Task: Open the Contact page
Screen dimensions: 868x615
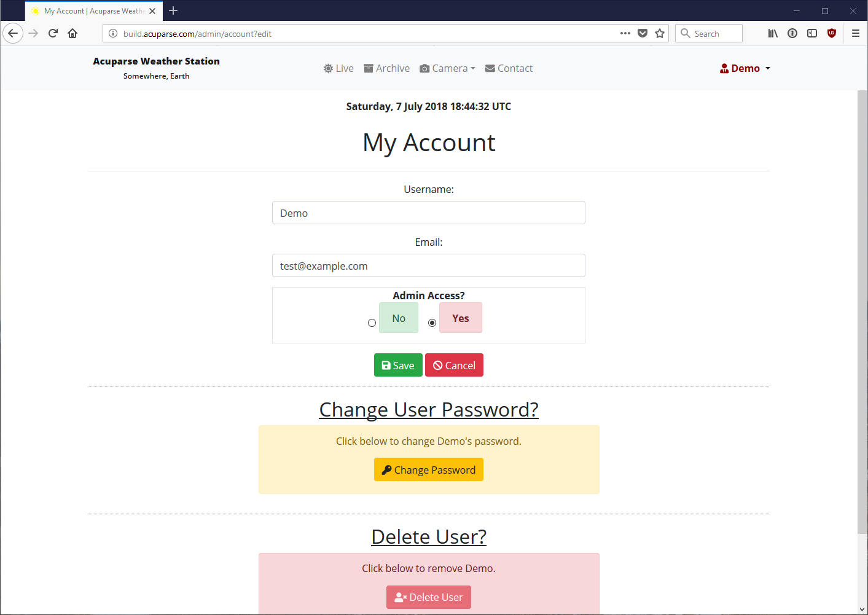Action: 509,68
